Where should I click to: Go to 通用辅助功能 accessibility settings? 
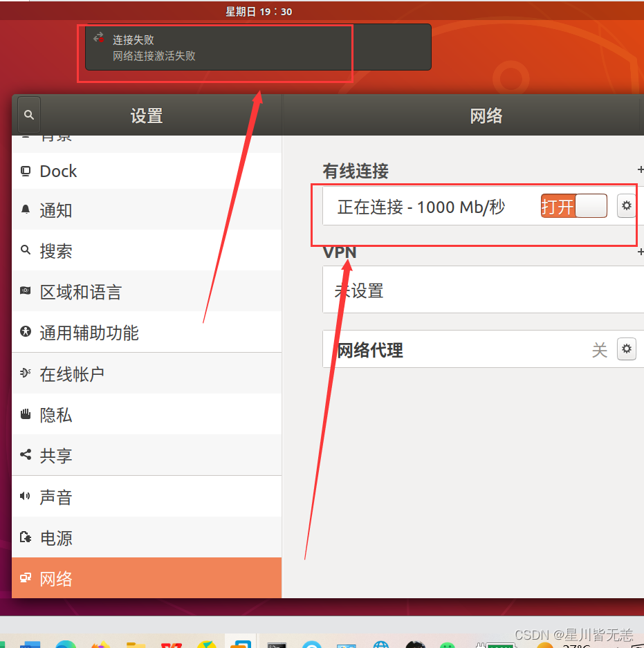(x=147, y=332)
